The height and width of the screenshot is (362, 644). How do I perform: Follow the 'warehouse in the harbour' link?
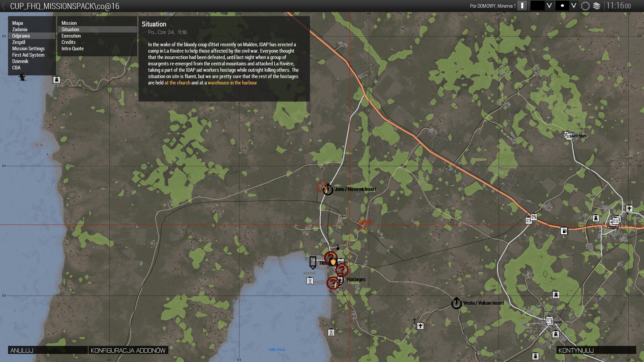click(232, 83)
